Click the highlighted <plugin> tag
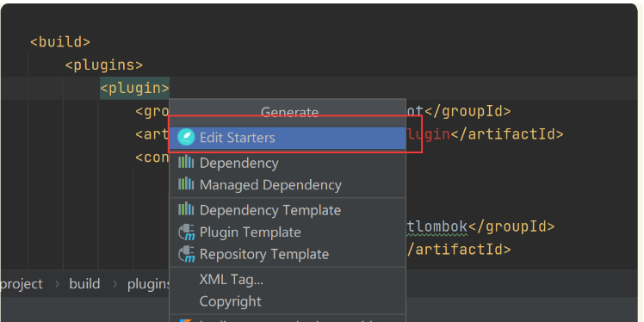This screenshot has width=644, height=322. 134,88
